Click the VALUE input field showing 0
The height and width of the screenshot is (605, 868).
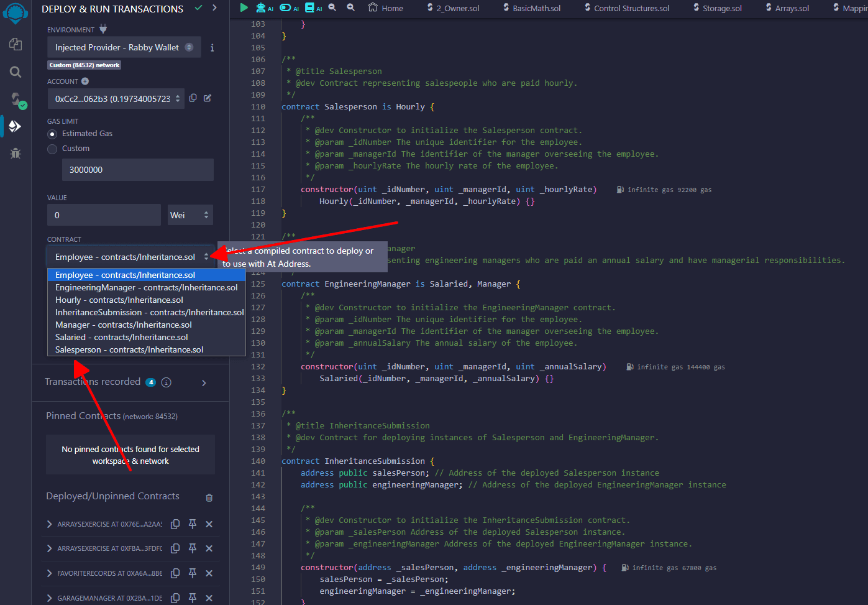point(104,215)
